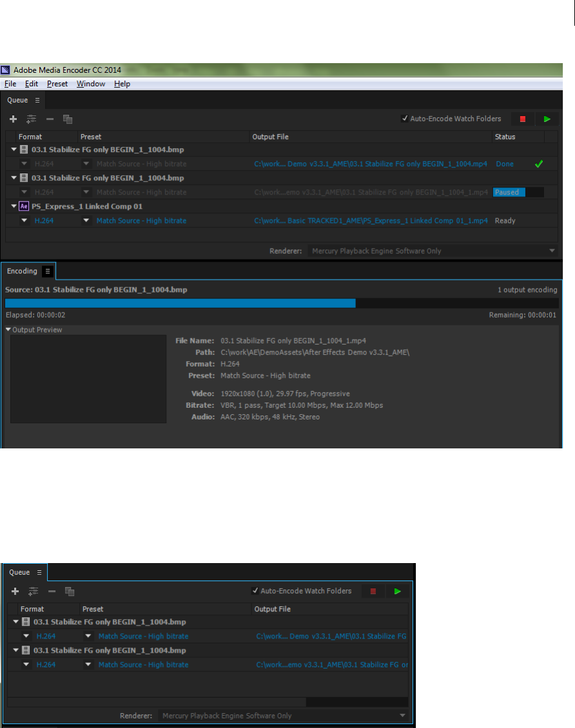Click the lower Queue red stop button
This screenshot has height=728, width=575.
373,591
